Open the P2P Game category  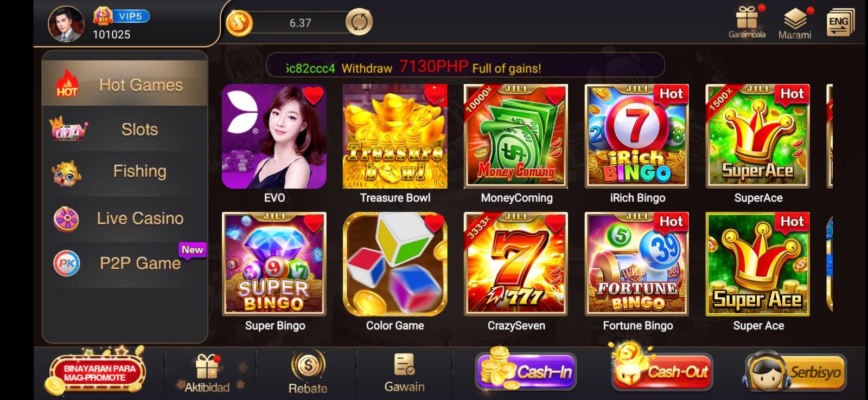tap(125, 263)
